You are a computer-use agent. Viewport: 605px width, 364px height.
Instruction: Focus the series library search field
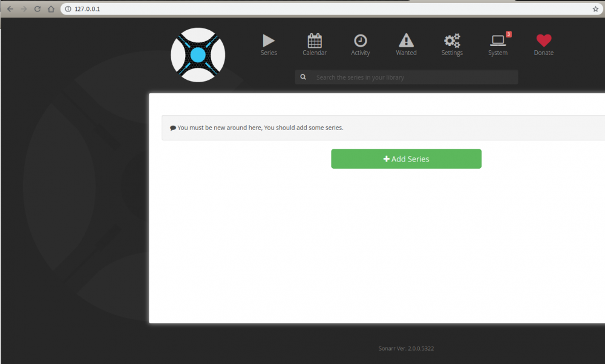(x=407, y=77)
